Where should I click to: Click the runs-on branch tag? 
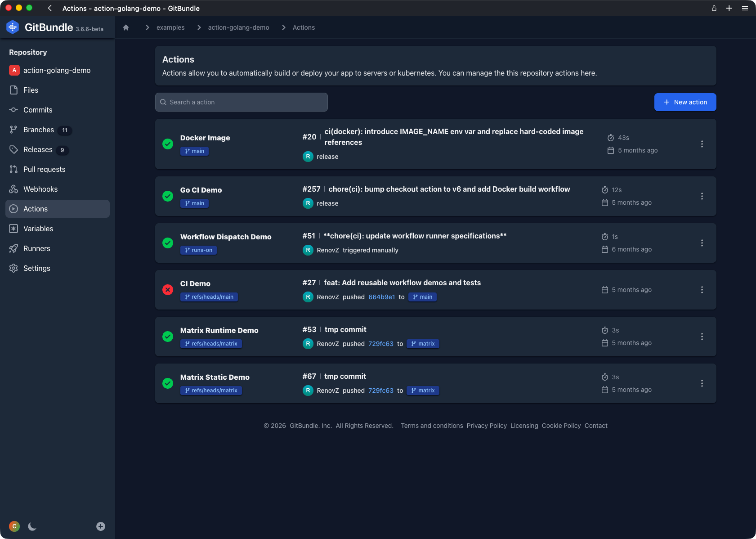[198, 250]
